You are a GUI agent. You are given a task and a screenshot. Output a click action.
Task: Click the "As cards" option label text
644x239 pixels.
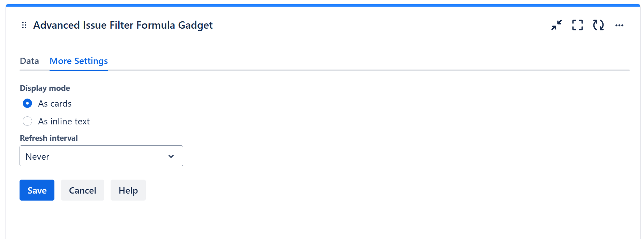[x=55, y=104]
